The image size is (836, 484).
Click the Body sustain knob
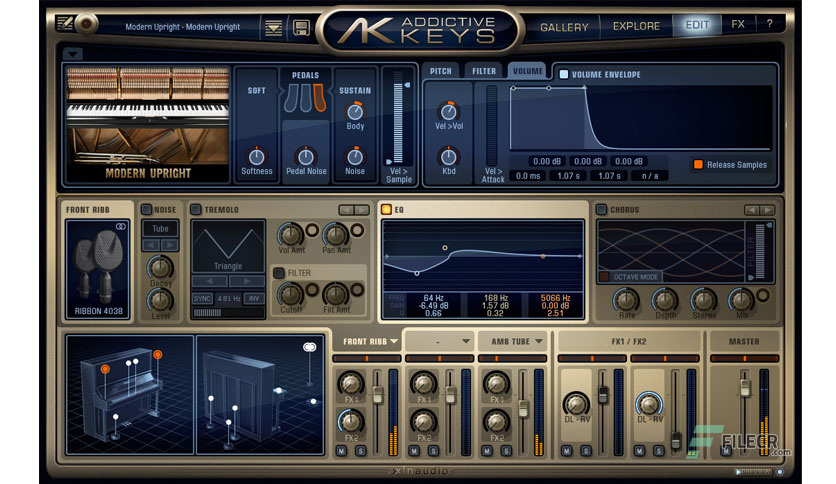coord(355,111)
